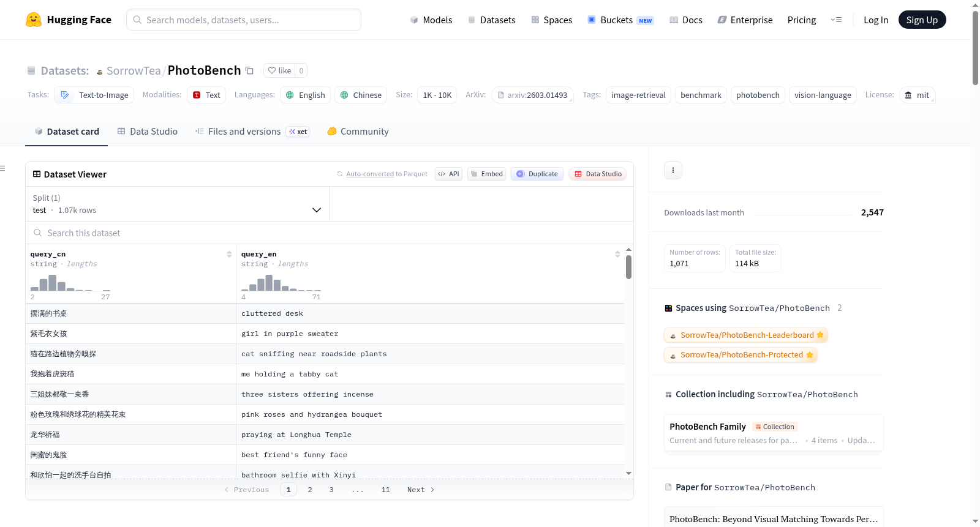This screenshot has width=980, height=527.
Task: Click sort icon on query_en column
Action: pos(617,254)
